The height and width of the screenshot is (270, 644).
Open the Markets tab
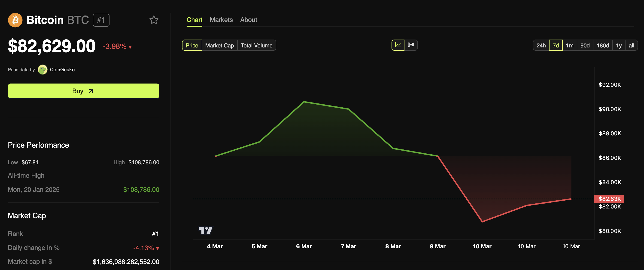pyautogui.click(x=221, y=20)
